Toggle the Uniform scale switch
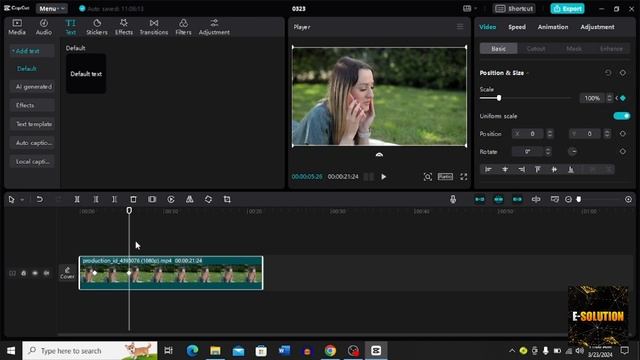Viewport: 640px width, 360px height. click(x=622, y=116)
